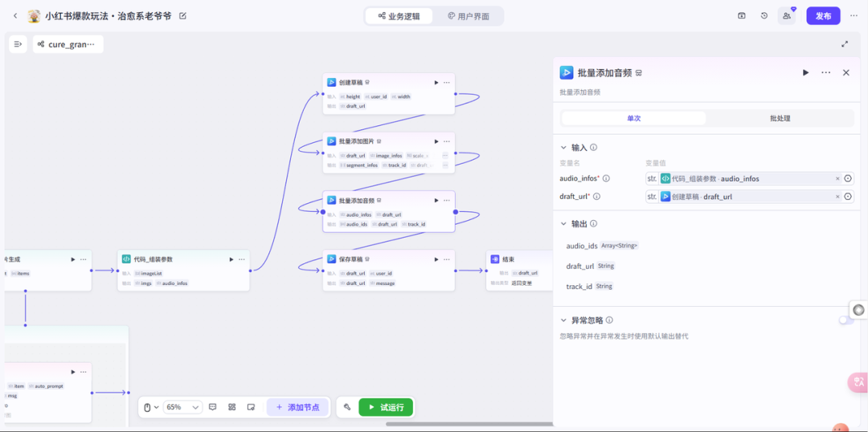Screen dimensions: 868x432
Task: Open the debug/run console icon in header
Action: 742,16
